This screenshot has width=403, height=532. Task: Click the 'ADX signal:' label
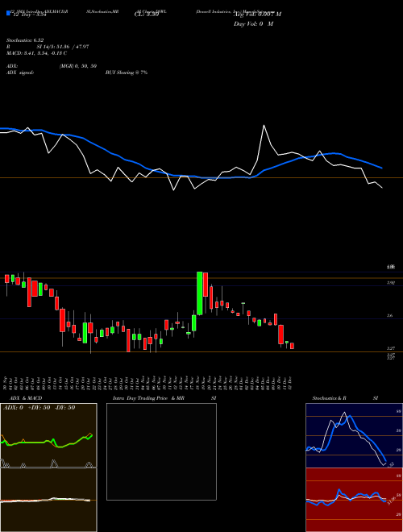point(20,73)
